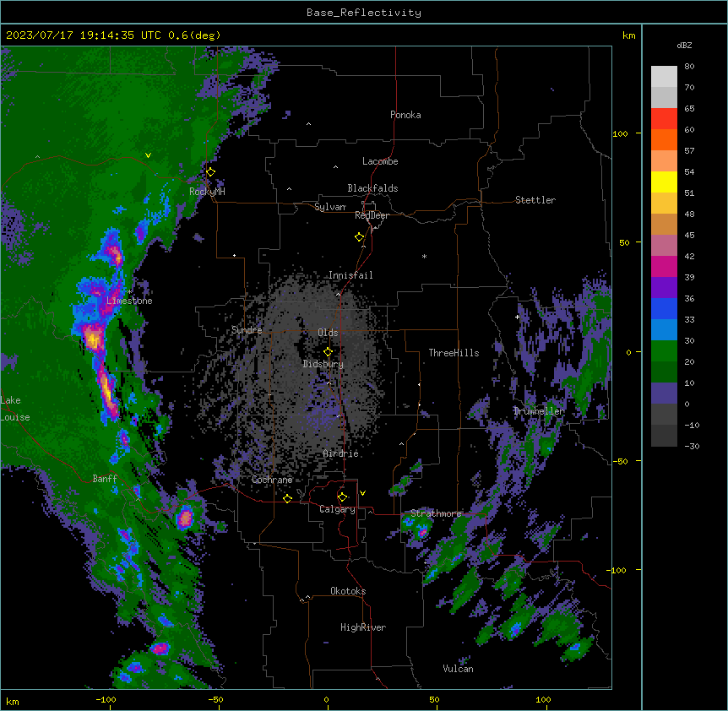Click the light blue legend swatch below 33

(x=664, y=329)
